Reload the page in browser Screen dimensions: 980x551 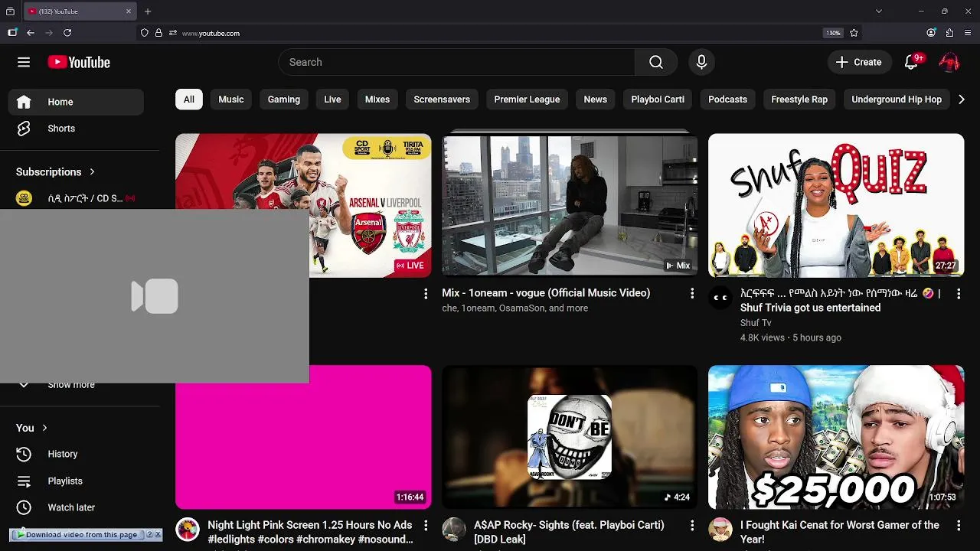coord(67,33)
